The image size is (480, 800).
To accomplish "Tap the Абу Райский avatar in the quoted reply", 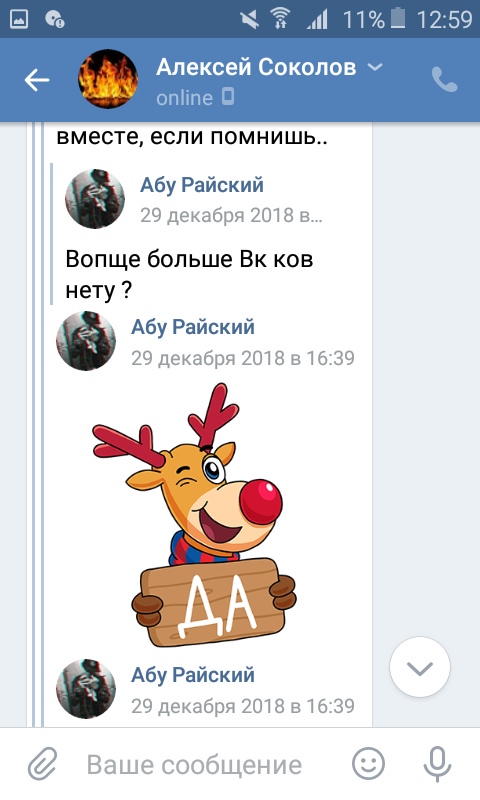I will click(95, 199).
